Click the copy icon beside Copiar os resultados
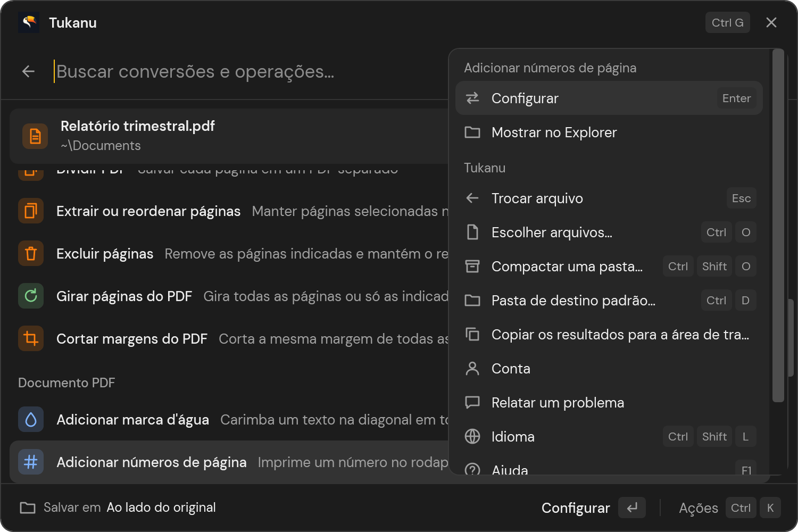798x532 pixels. (472, 334)
